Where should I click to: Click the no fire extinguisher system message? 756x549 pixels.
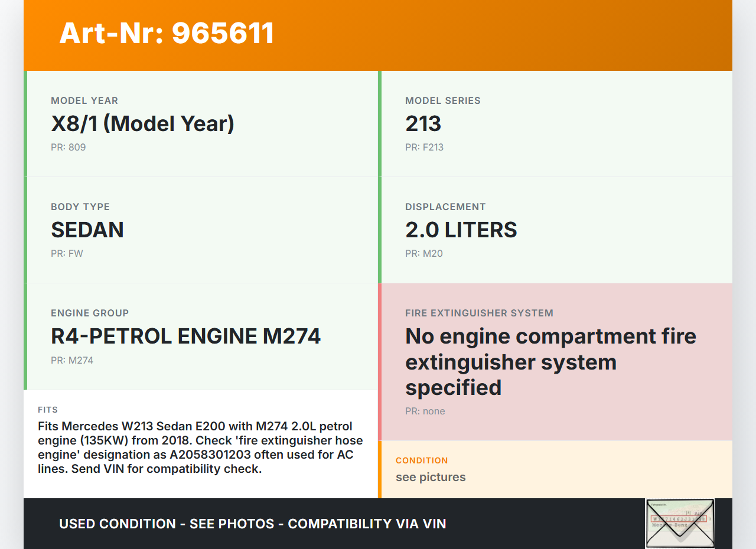tap(550, 361)
